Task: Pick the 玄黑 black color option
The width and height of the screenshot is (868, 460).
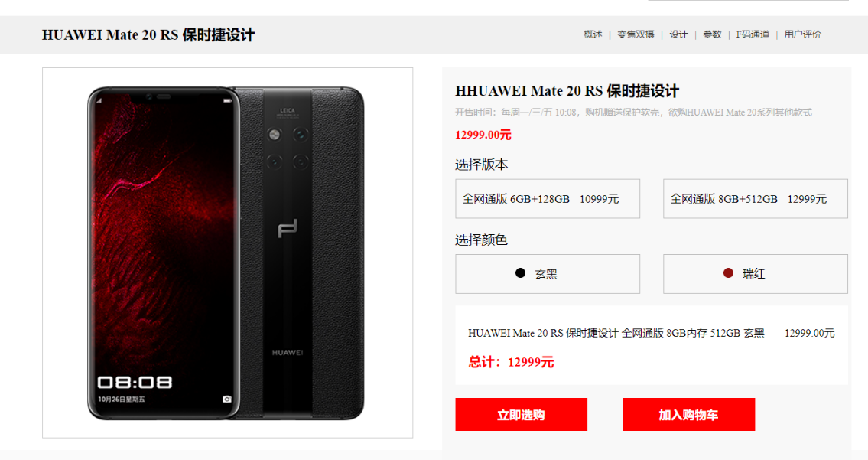Action: 548,274
